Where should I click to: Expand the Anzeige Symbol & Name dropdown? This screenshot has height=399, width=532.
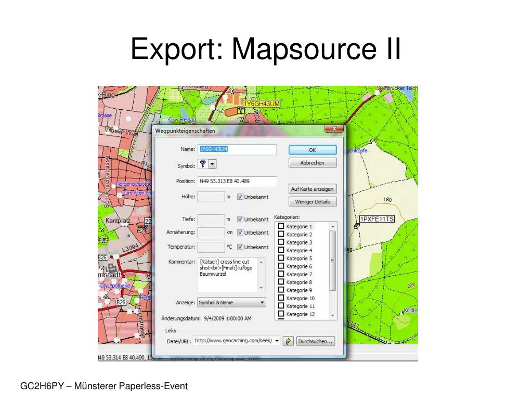262,302
